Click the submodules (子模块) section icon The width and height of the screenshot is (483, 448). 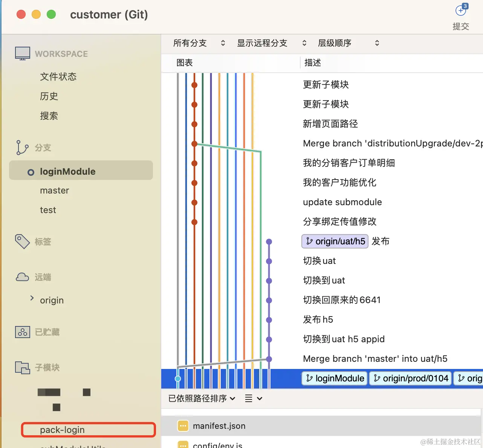click(23, 367)
